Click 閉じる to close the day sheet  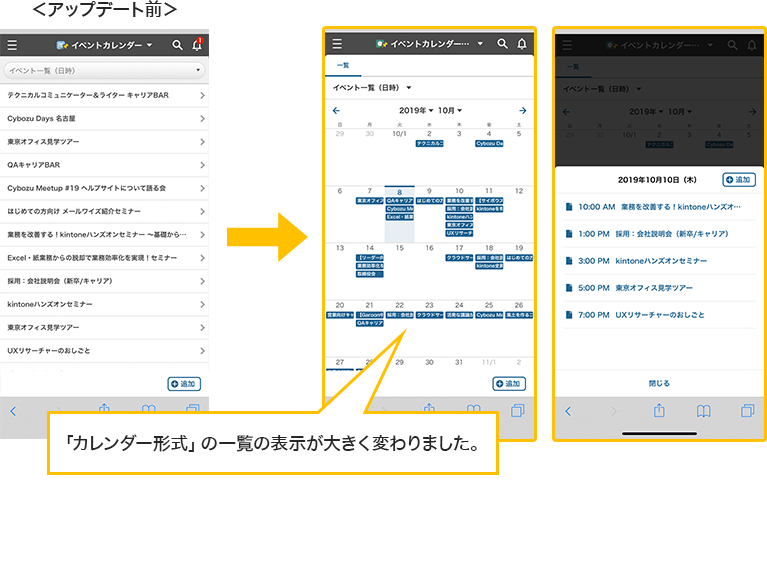click(x=659, y=383)
